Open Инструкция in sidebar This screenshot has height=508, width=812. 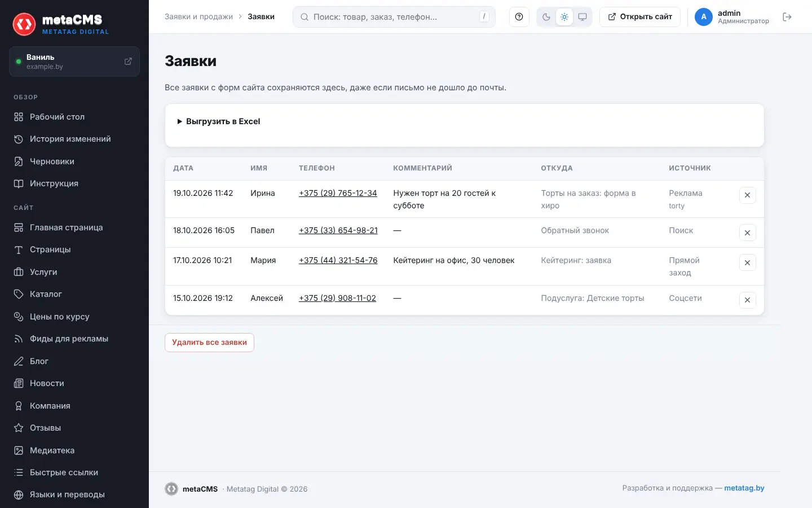coord(74,183)
